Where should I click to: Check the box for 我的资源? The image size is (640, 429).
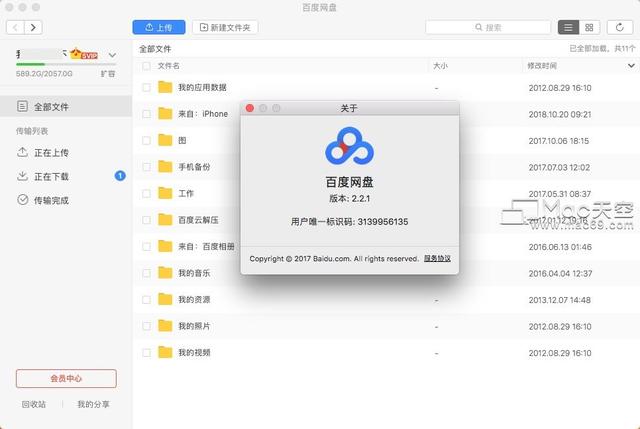pyautogui.click(x=146, y=300)
